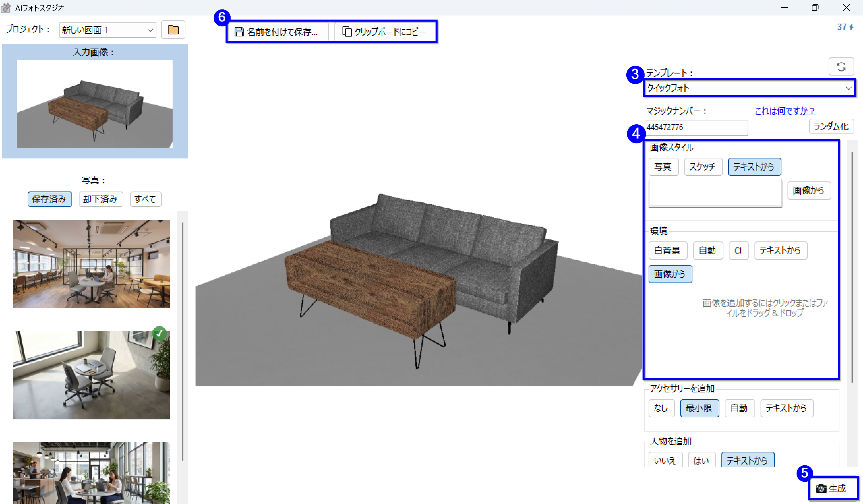Restore down the AIフォトスタジオ window
The image size is (863, 504).
coord(815,7)
